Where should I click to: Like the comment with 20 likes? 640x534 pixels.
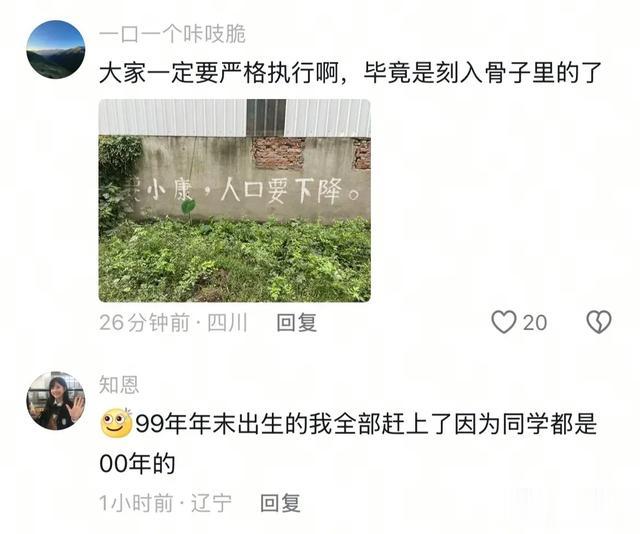(504, 323)
